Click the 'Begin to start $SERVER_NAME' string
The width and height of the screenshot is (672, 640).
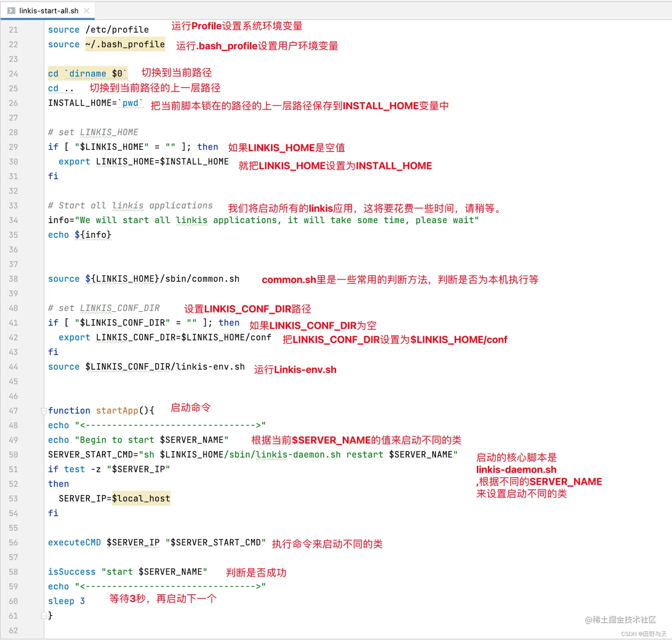coord(152,440)
